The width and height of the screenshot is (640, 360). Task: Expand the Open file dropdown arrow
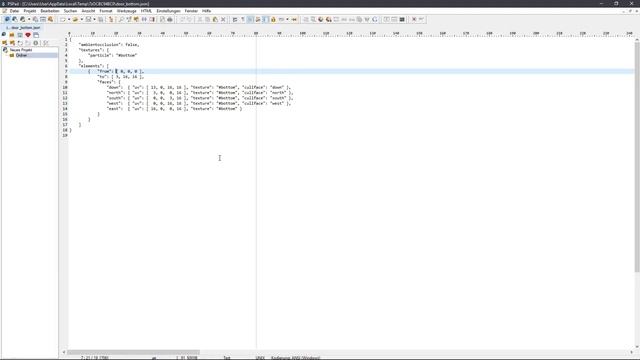click(x=82, y=19)
